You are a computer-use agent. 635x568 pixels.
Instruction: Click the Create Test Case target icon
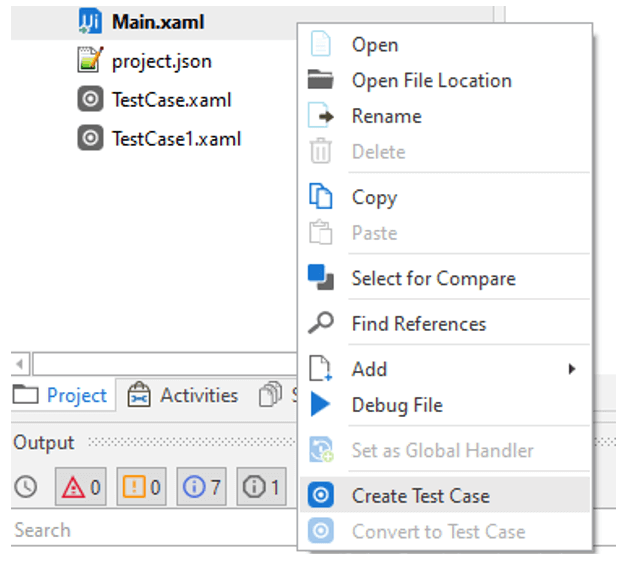(320, 496)
